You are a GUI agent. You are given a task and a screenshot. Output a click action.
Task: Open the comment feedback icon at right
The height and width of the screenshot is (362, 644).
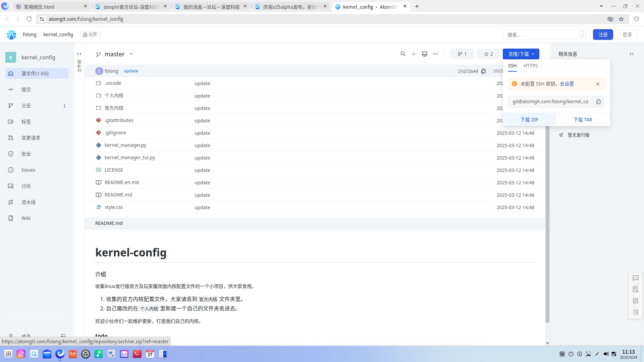pos(636,278)
